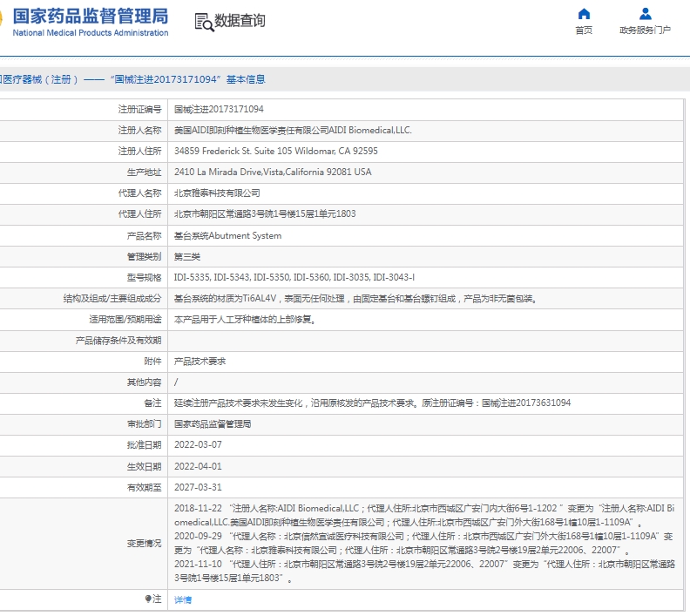Click National Medical Products Administration subtitle

click(91, 33)
